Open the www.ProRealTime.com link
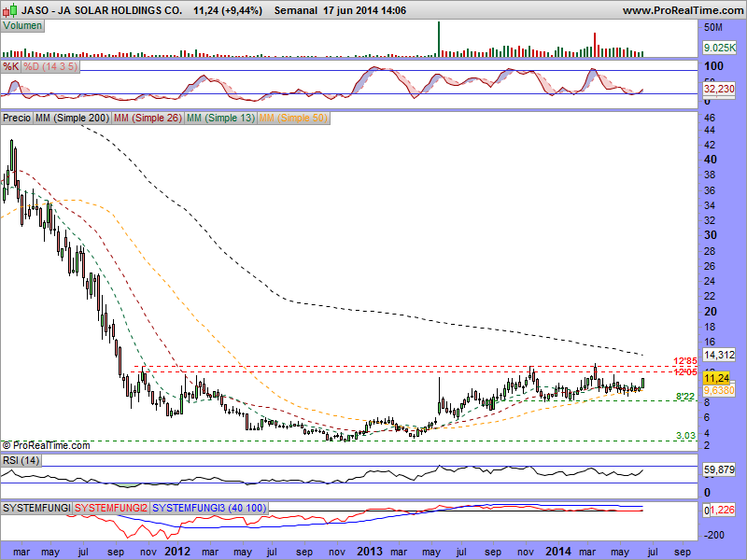747x560 pixels. point(683,10)
